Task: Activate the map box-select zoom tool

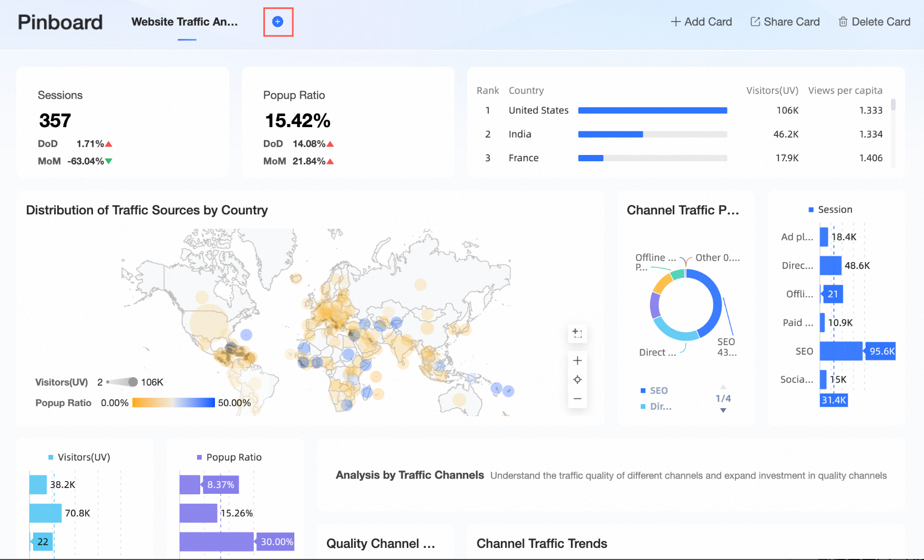Action: [x=577, y=333]
